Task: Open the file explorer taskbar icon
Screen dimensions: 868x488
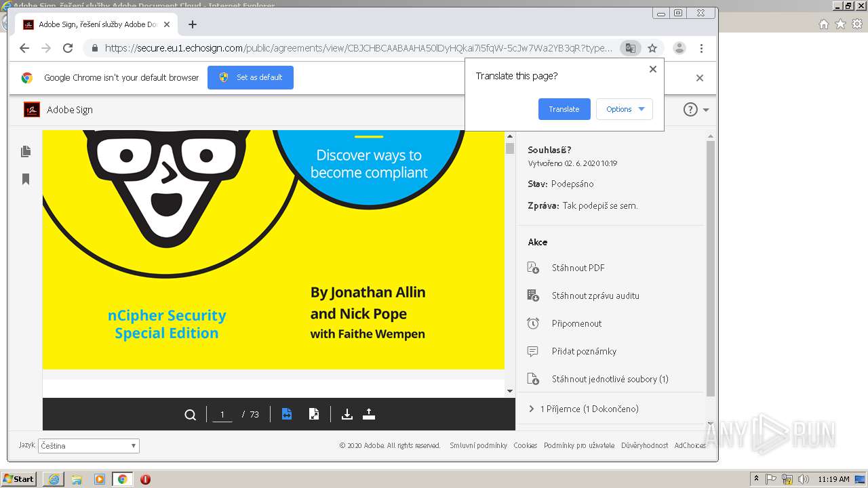Action: pyautogui.click(x=77, y=479)
